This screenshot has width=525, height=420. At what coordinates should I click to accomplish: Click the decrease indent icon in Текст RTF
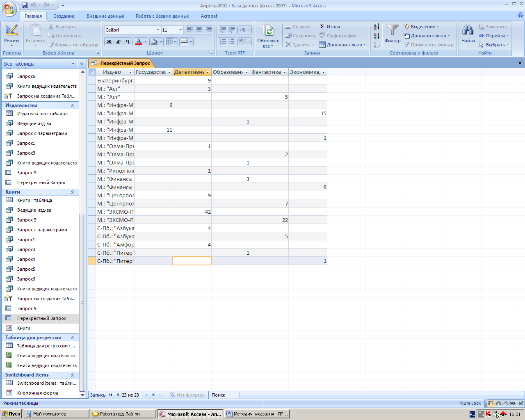pos(223,30)
